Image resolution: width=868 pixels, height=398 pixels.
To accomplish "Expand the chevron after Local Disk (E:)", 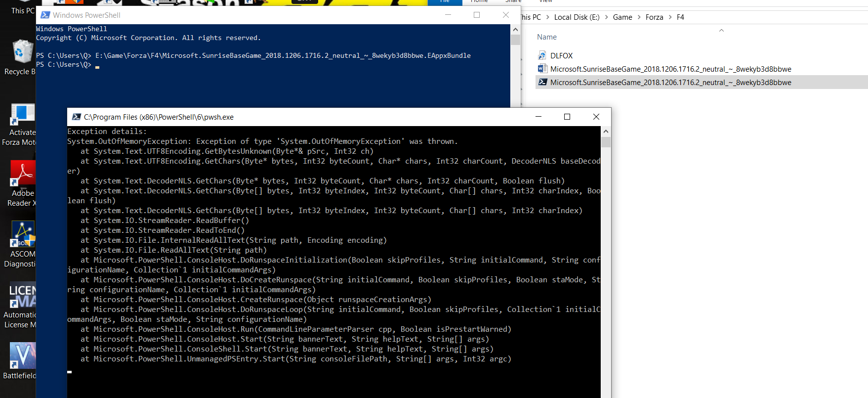I will [606, 17].
